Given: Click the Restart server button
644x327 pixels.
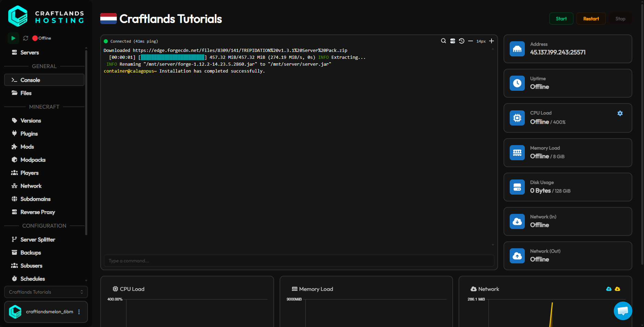Looking at the screenshot, I should (591, 19).
